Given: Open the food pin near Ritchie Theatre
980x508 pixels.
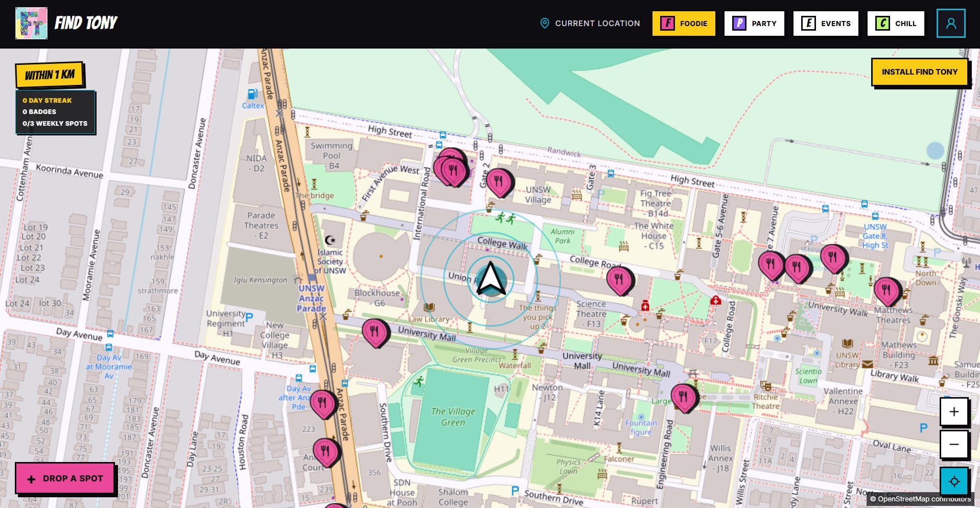Looking at the screenshot, I should [x=684, y=398].
